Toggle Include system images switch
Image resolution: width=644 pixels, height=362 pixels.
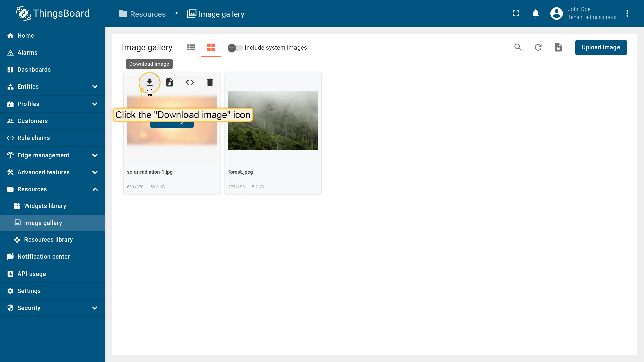click(x=235, y=48)
